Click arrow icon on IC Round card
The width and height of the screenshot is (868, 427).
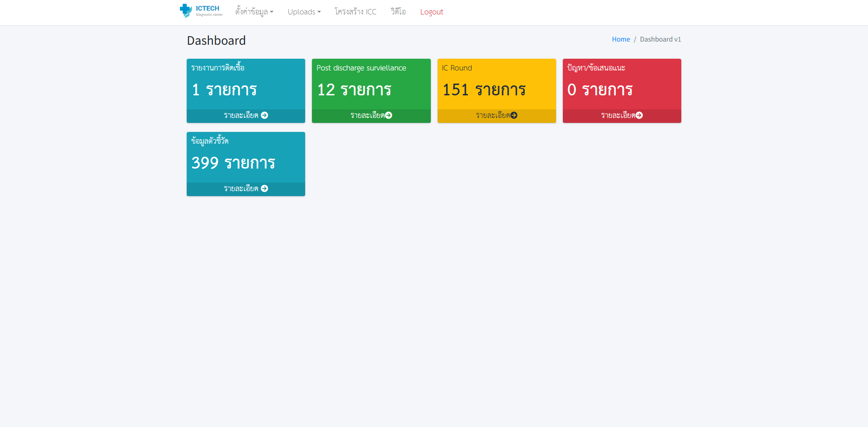click(514, 116)
